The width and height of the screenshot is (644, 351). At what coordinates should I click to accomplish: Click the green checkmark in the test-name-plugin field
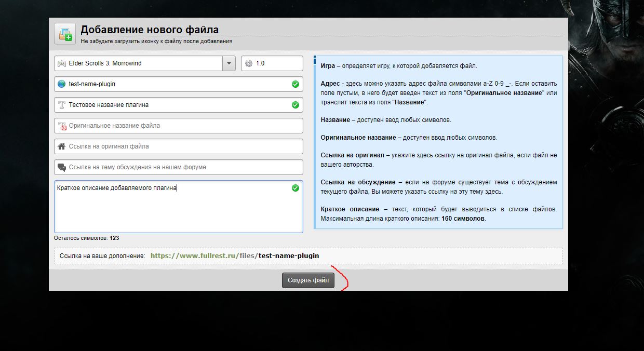295,84
